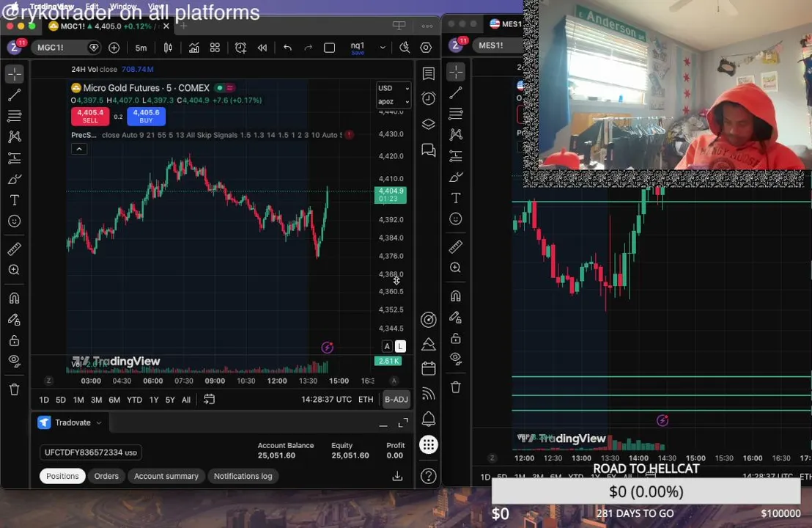Screen dimensions: 812x528
Task: Open candlestick chart style selector
Action: pyautogui.click(x=169, y=48)
